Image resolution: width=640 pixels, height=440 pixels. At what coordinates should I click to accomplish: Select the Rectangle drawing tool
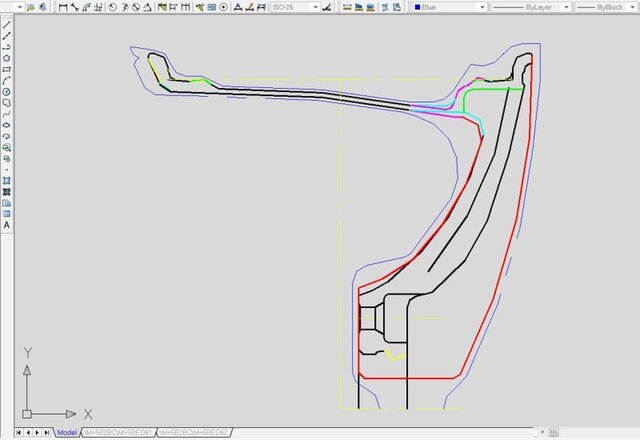(6, 69)
